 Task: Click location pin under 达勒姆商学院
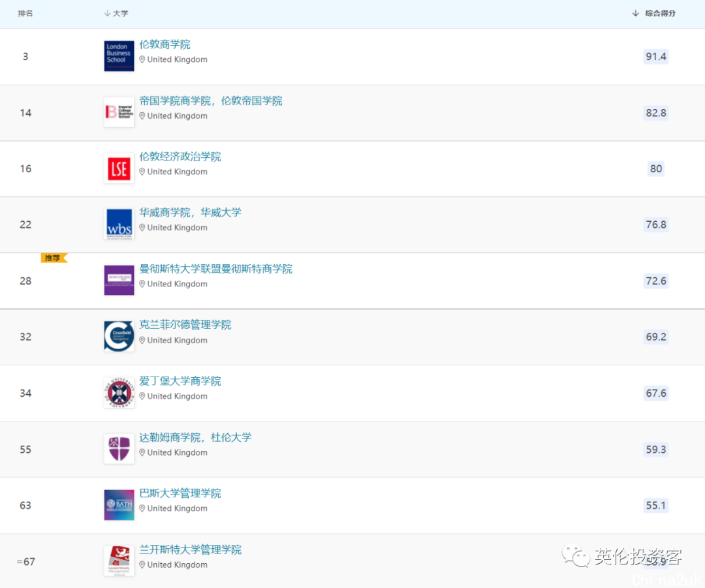coord(142,453)
